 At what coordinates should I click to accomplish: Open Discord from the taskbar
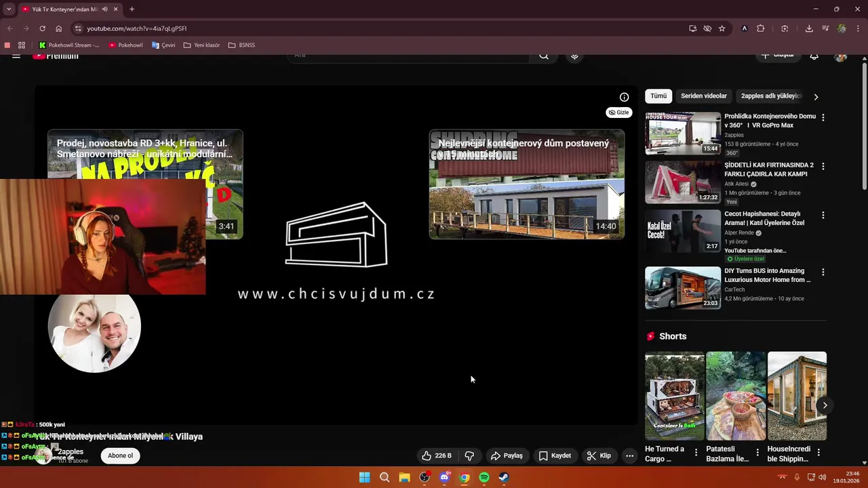[x=444, y=477]
